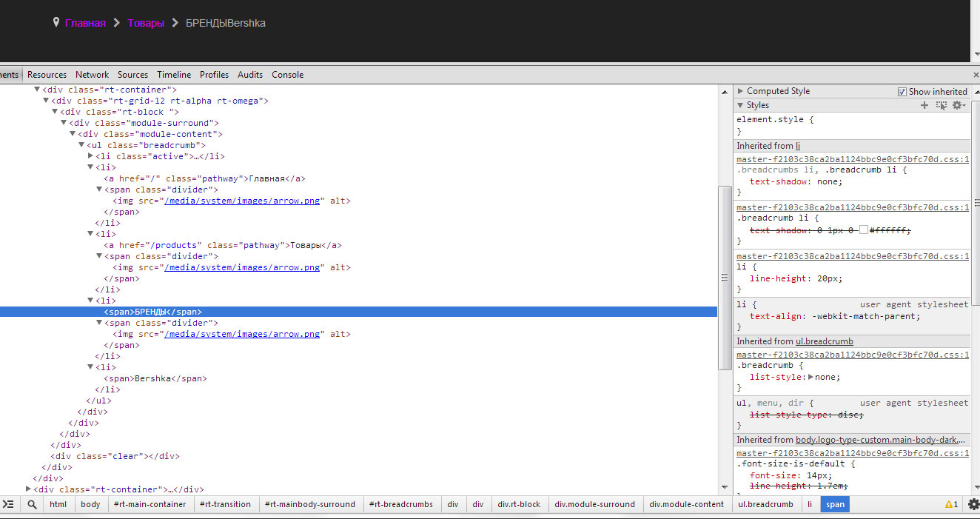Expand the li class="active" node
This screenshot has width=980, height=519.
coord(90,156)
